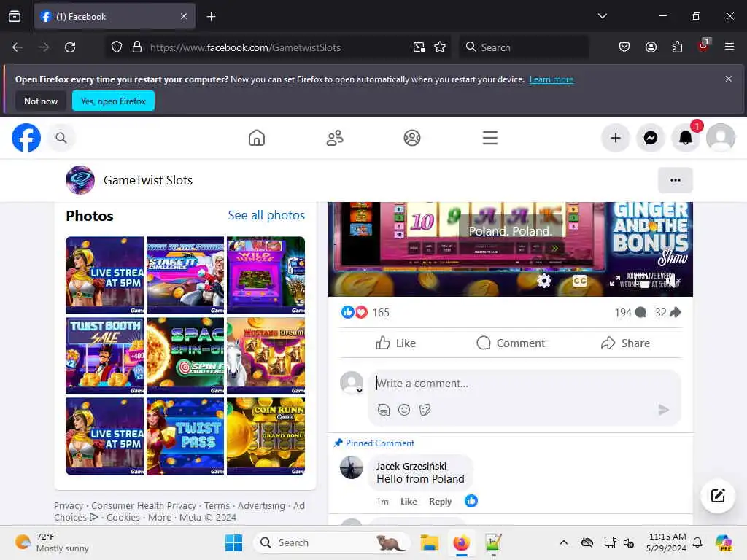This screenshot has width=747, height=560.
Task: Switch commenting identity via avatar chevron
Action: coord(360,391)
